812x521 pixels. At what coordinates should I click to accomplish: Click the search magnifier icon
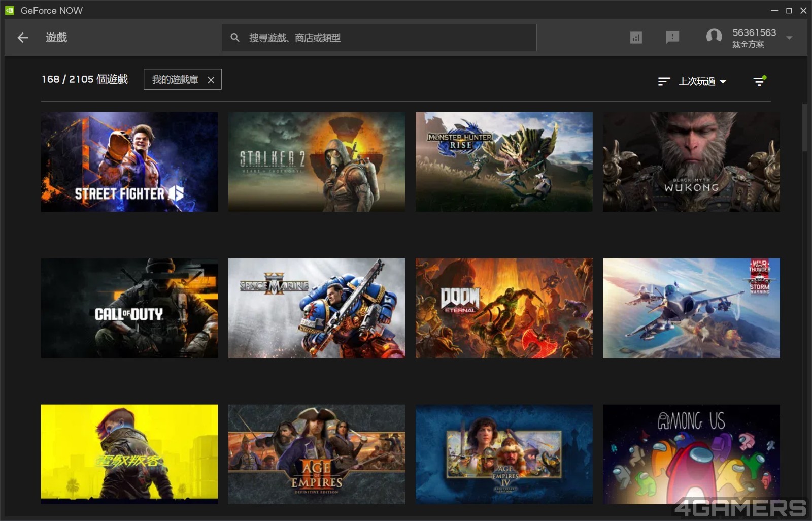coord(235,38)
